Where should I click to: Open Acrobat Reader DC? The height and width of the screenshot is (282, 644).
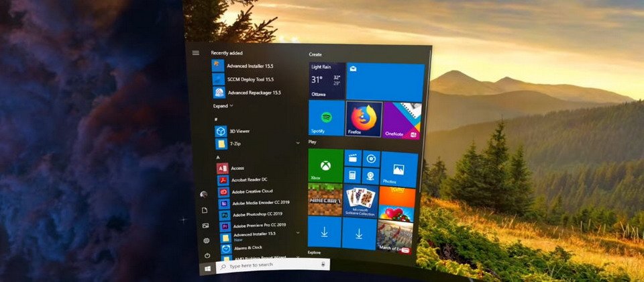(249, 179)
